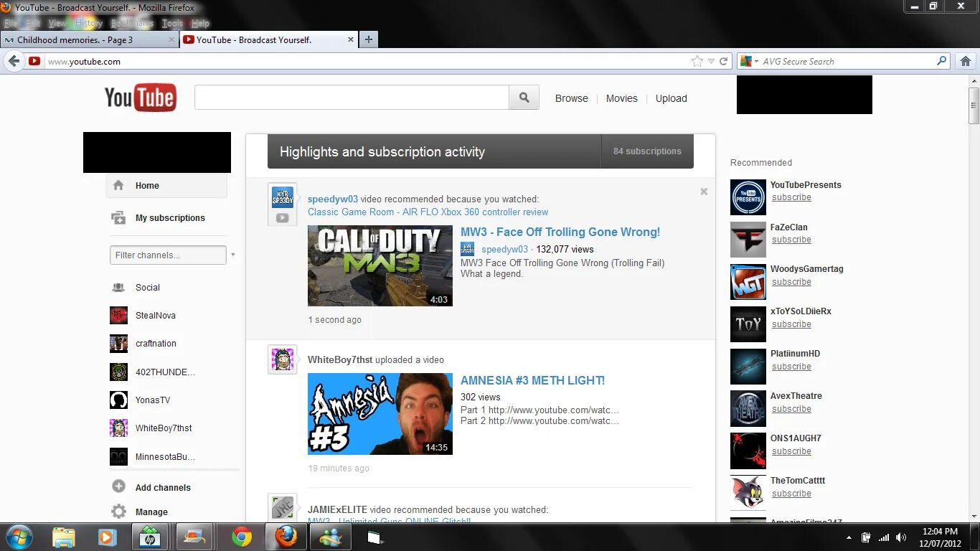Open WhiteBoy7thst channel in sidebar
This screenshot has width=980, height=551.
tap(164, 428)
